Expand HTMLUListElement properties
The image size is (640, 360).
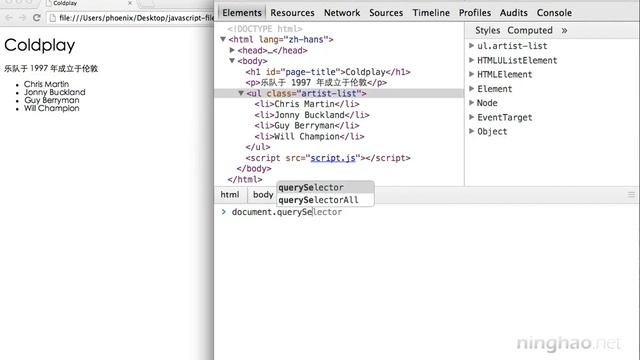pyautogui.click(x=471, y=60)
